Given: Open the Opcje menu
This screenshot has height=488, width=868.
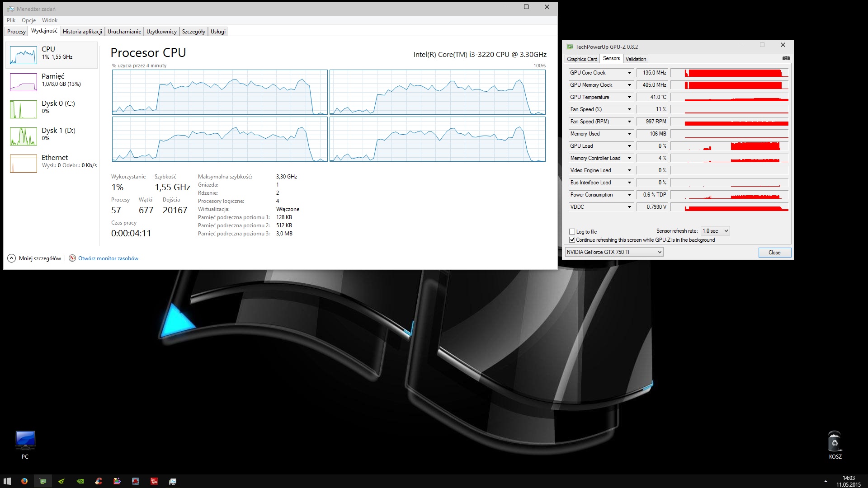Looking at the screenshot, I should tap(28, 20).
